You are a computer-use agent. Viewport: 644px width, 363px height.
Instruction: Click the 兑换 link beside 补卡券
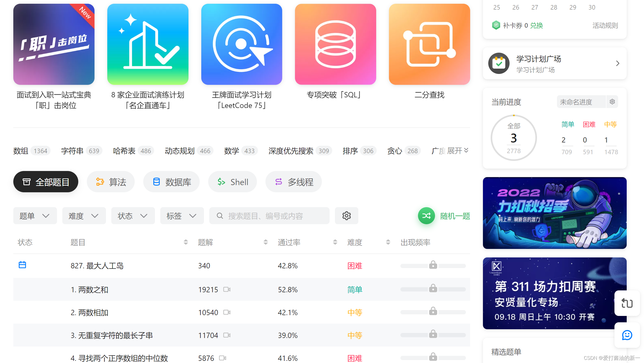tap(536, 26)
